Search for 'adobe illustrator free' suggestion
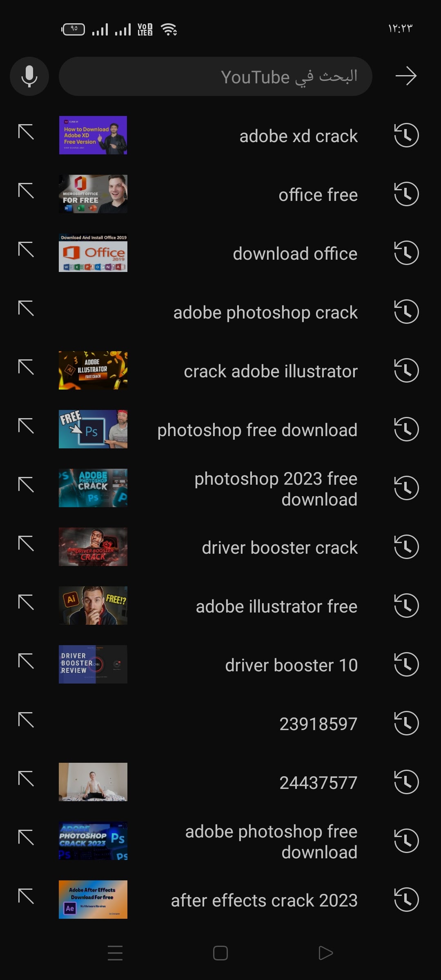 pos(276,606)
